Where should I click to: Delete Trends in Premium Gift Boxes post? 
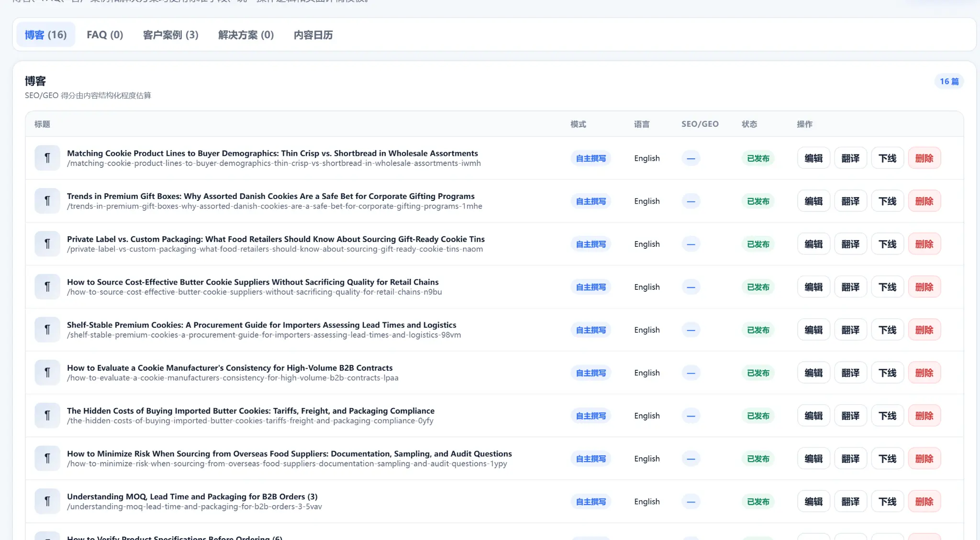(x=924, y=201)
